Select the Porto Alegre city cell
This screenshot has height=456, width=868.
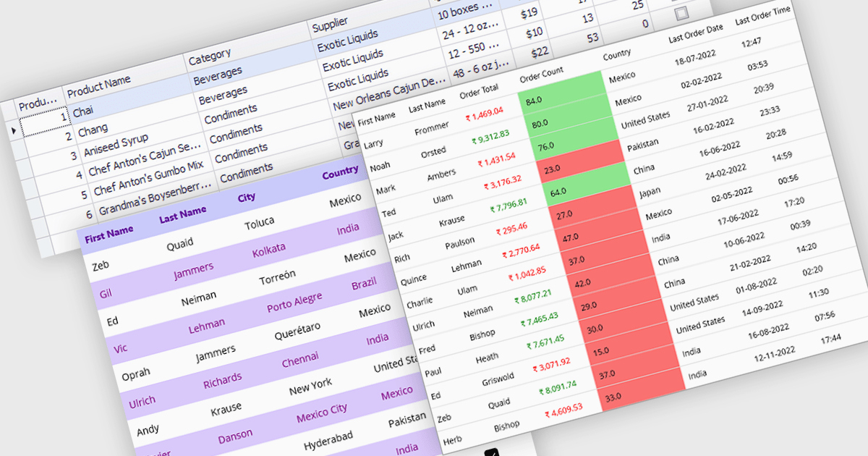[x=293, y=303]
